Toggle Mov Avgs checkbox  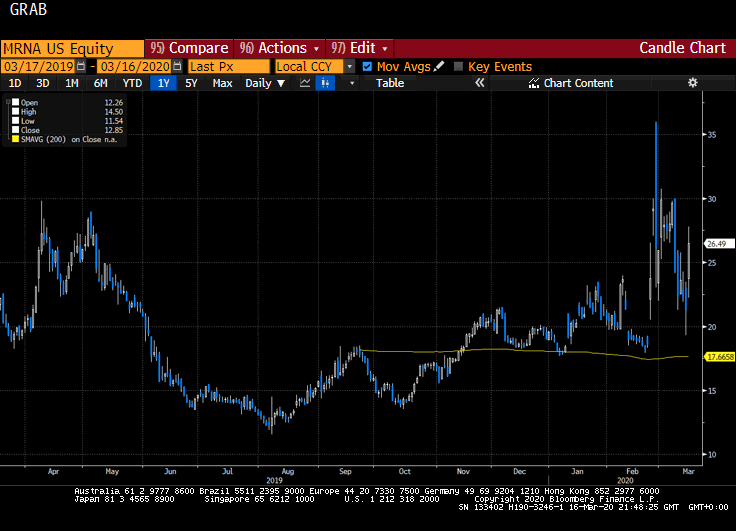367,67
